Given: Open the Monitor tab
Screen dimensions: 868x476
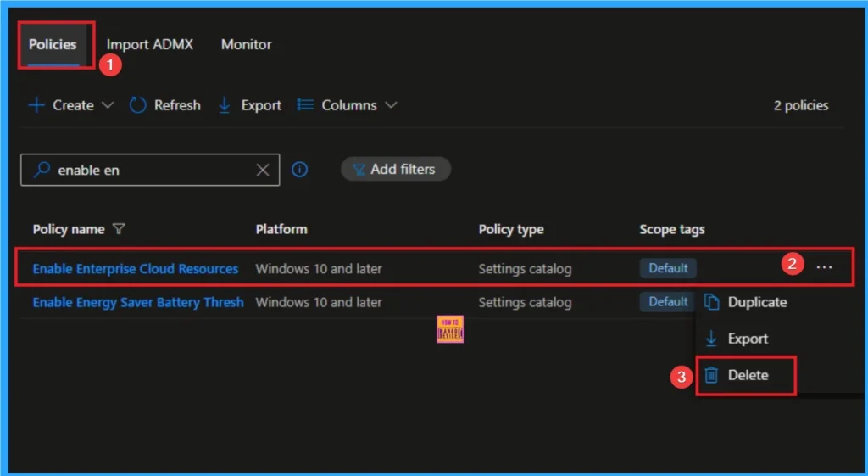Looking at the screenshot, I should 247,44.
